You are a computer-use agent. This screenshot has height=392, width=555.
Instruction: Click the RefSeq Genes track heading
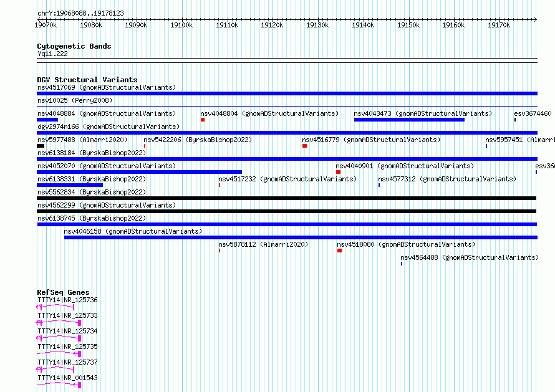coord(63,292)
